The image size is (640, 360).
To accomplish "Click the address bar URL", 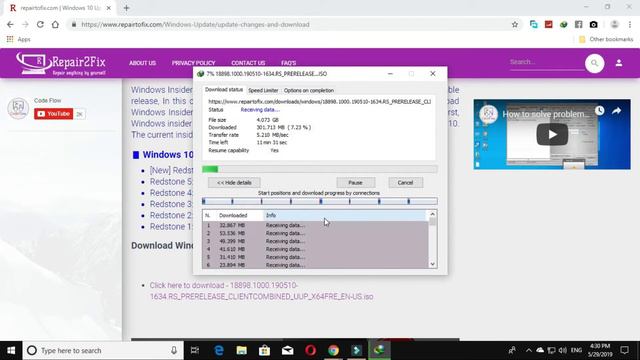I will pos(195,24).
